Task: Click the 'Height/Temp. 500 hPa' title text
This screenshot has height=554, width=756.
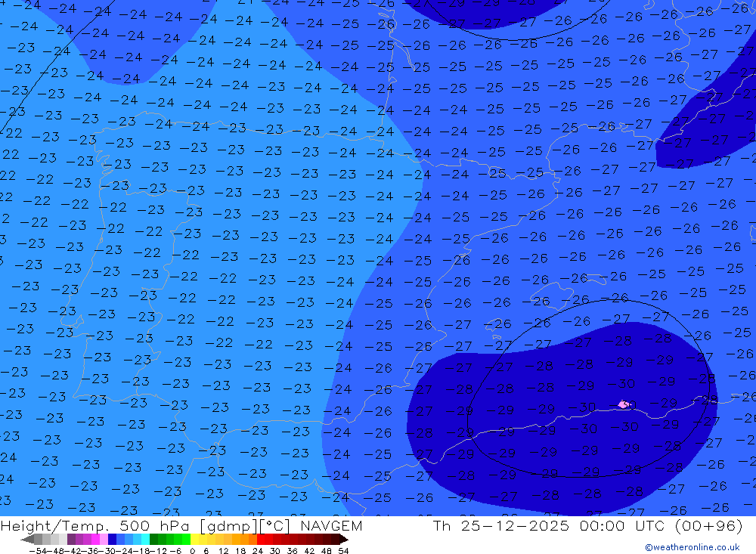Action: [95, 525]
